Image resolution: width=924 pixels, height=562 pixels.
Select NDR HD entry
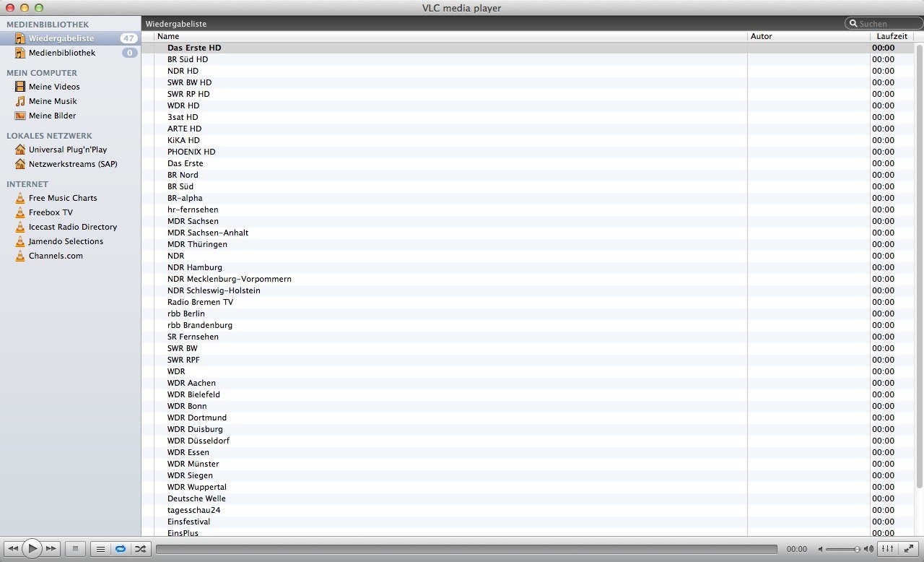528,71
